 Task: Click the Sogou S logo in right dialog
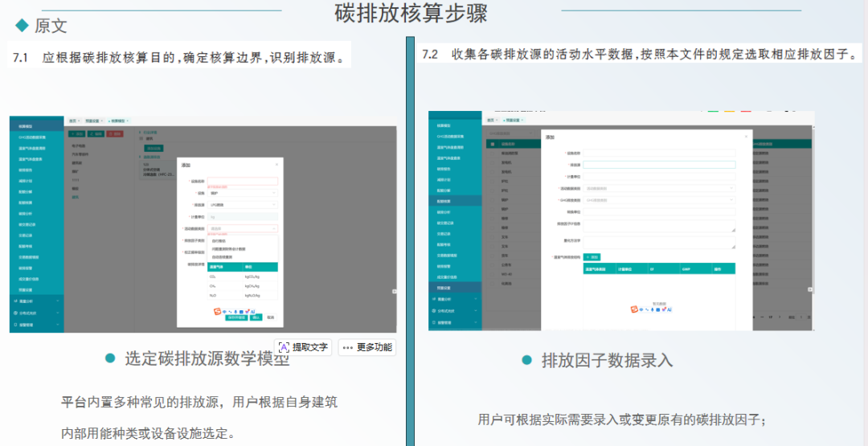coord(634,309)
